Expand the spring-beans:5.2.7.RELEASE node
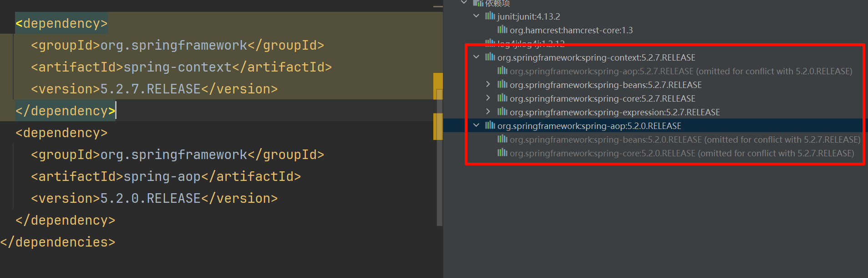Viewport: 868px width, 278px height. tap(488, 85)
